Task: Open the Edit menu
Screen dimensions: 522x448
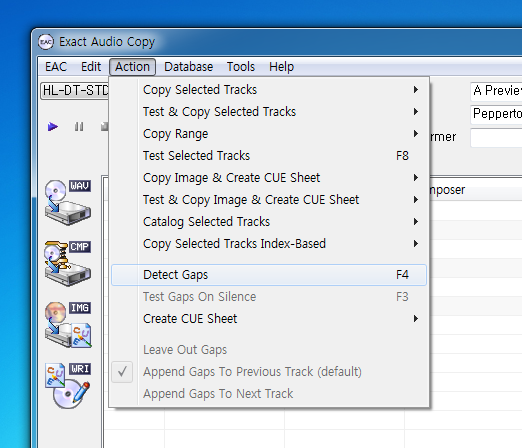Action: coord(91,67)
